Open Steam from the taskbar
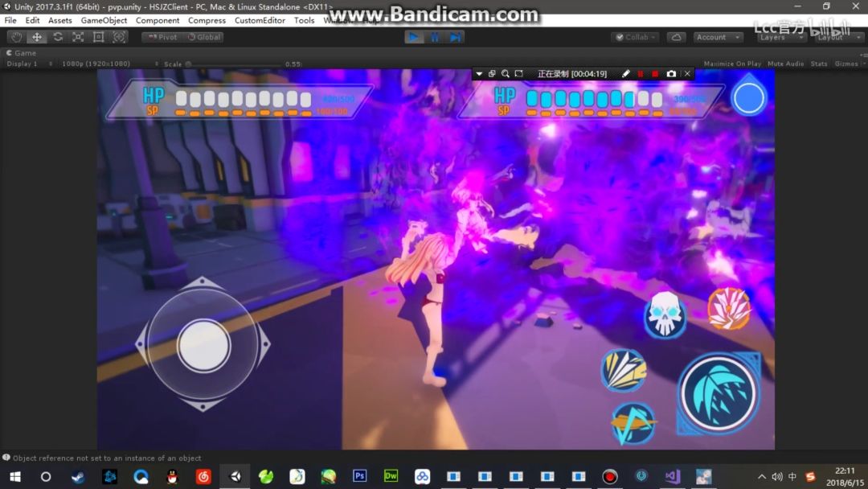The height and width of the screenshot is (489, 868). [77, 476]
